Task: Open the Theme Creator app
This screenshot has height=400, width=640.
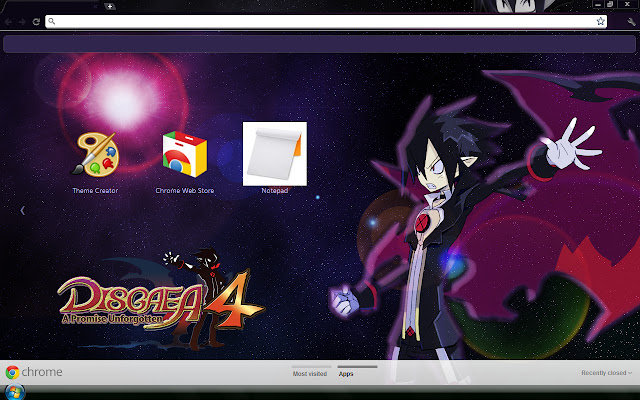Action: pos(96,154)
